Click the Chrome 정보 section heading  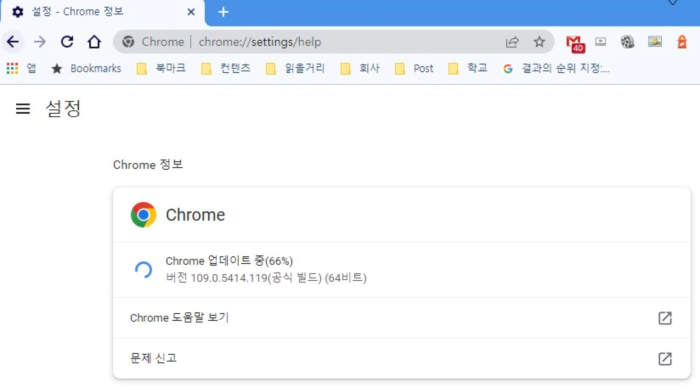[148, 165]
